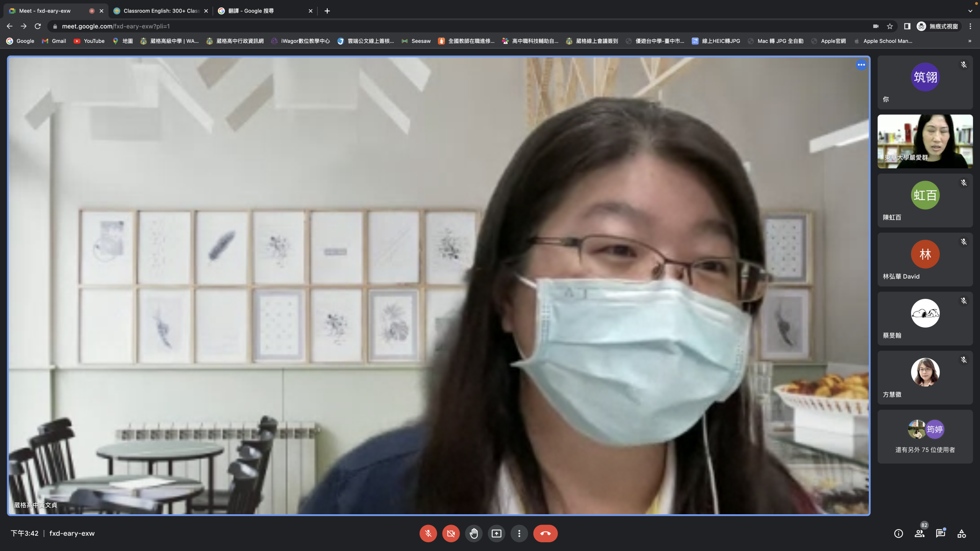Image resolution: width=980 pixels, height=551 pixels.
Task: Open the chat with everyone panel
Action: click(941, 533)
